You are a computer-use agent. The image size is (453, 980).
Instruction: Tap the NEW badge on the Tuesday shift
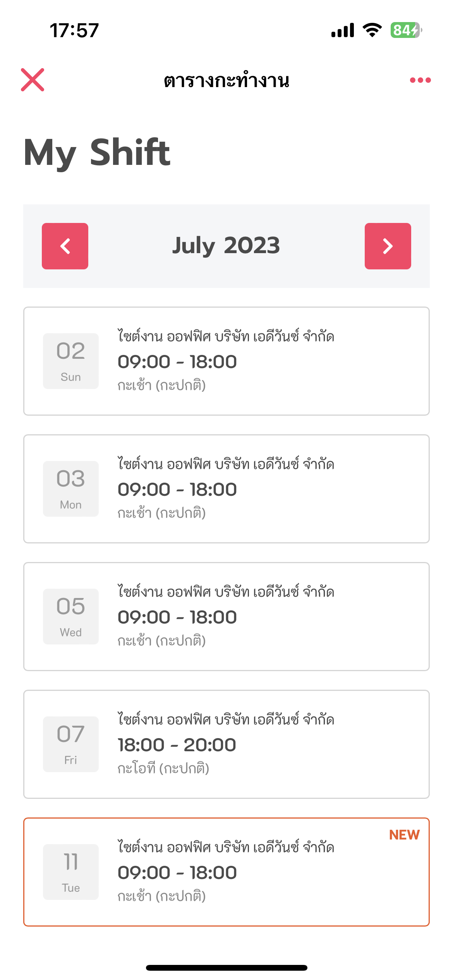point(404,835)
